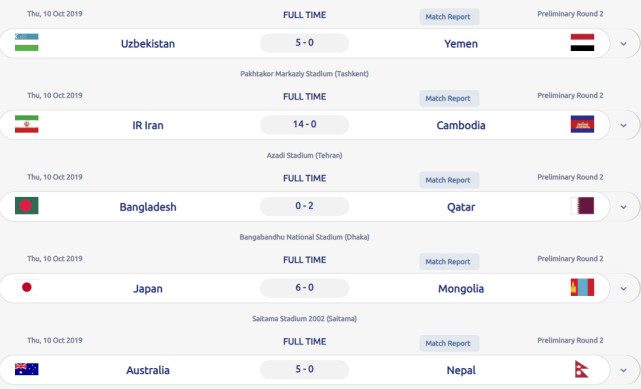Viewport: 641px width, 389px height.
Task: Expand the IR Iran vs Cambodia match row
Action: [623, 125]
